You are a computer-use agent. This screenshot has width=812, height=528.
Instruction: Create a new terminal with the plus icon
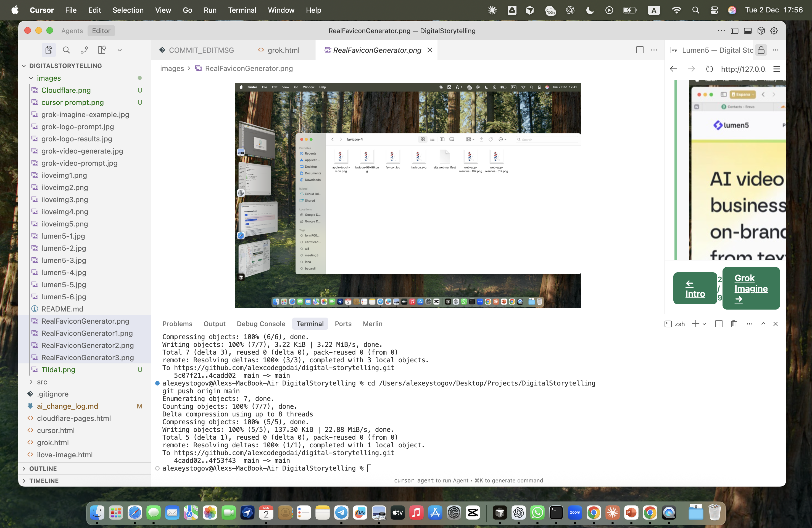(x=696, y=324)
